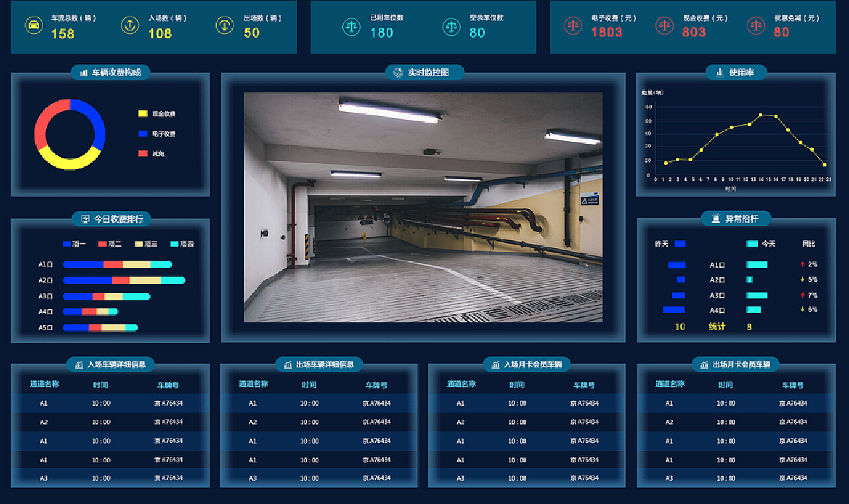Select the A2 row in 入场车辆详细信息 table

coord(110,422)
